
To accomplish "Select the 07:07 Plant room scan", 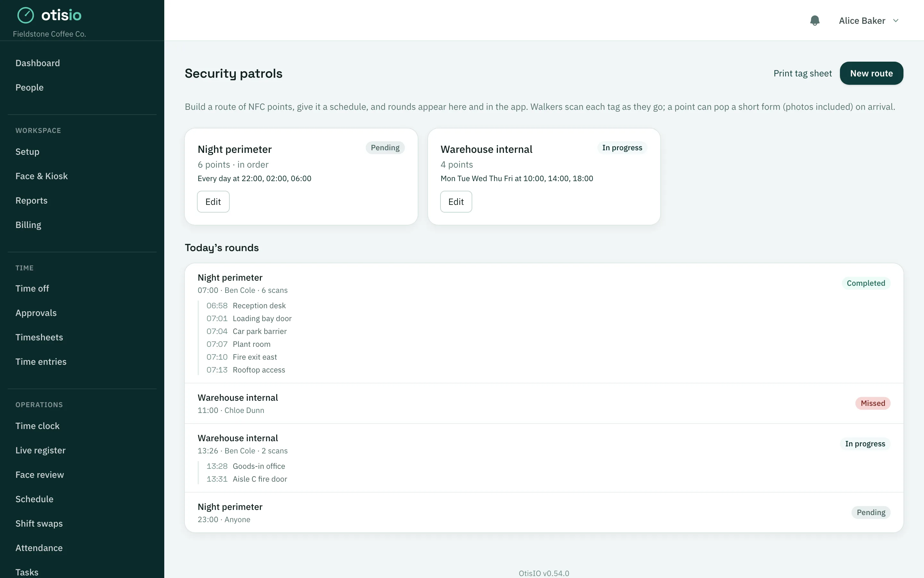I will 238,345.
